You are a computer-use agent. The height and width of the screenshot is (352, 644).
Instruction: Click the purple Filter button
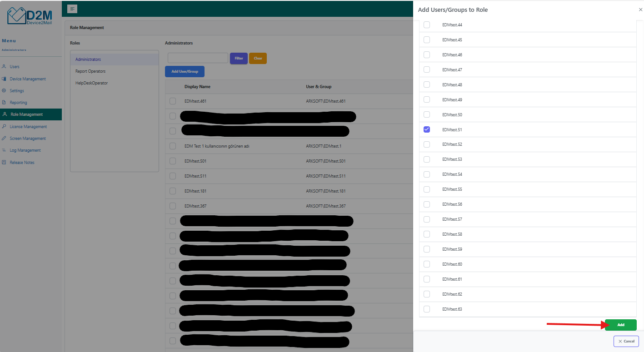point(239,59)
